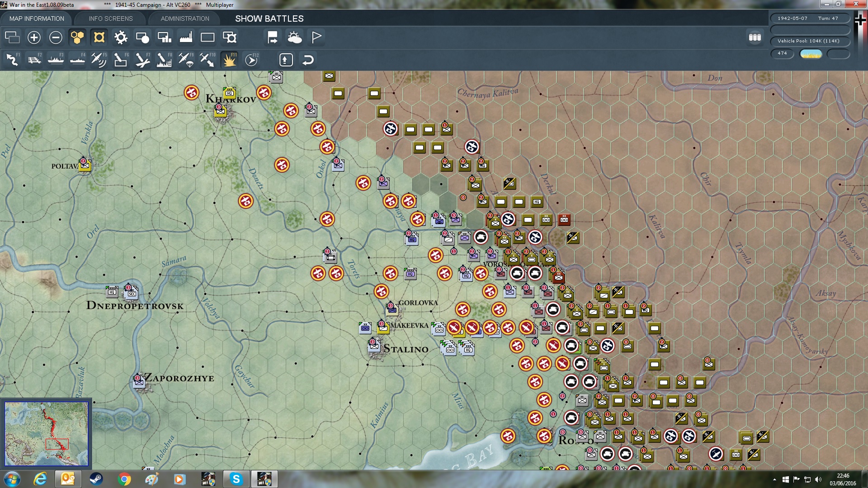Click the zoom in plus icon
Viewport: 868px width, 488px height.
pos(34,38)
